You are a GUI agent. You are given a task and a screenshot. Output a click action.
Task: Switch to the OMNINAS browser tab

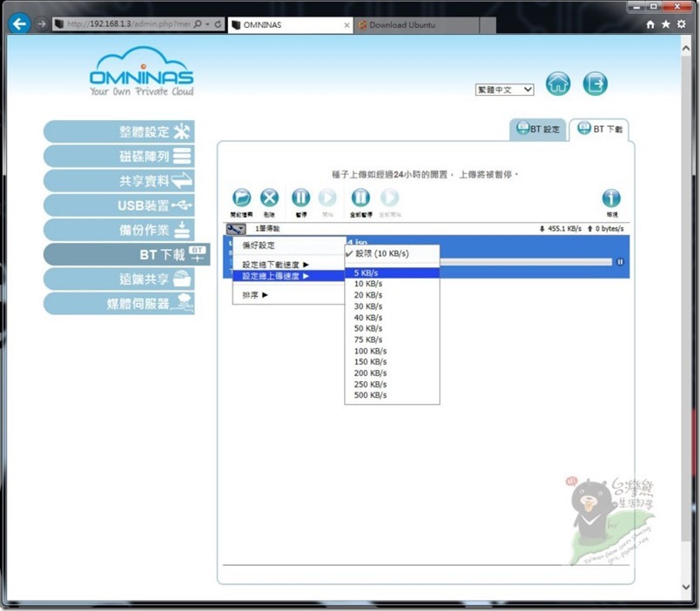(290, 25)
